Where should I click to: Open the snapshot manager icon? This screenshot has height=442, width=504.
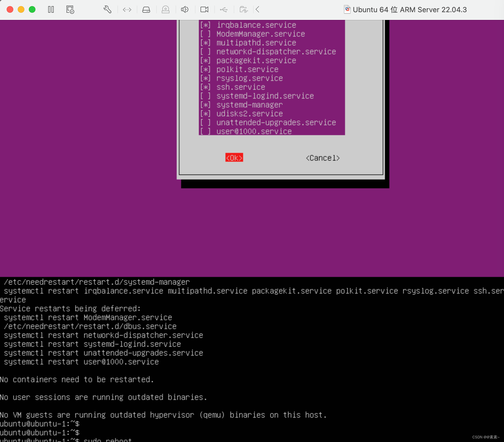(70, 10)
